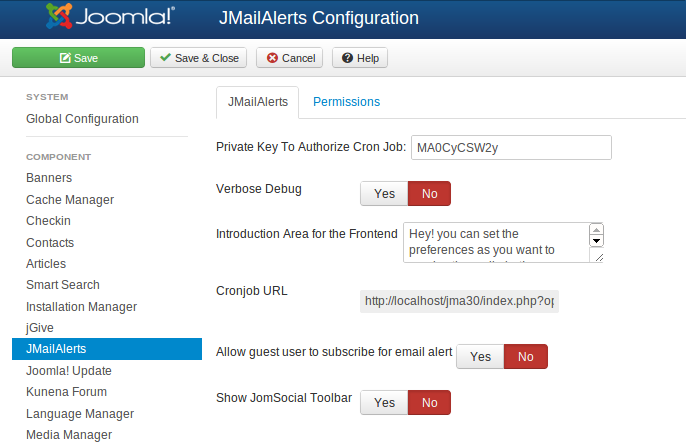Click the Cronjob URL field
The image size is (686, 448).
pyautogui.click(x=459, y=300)
